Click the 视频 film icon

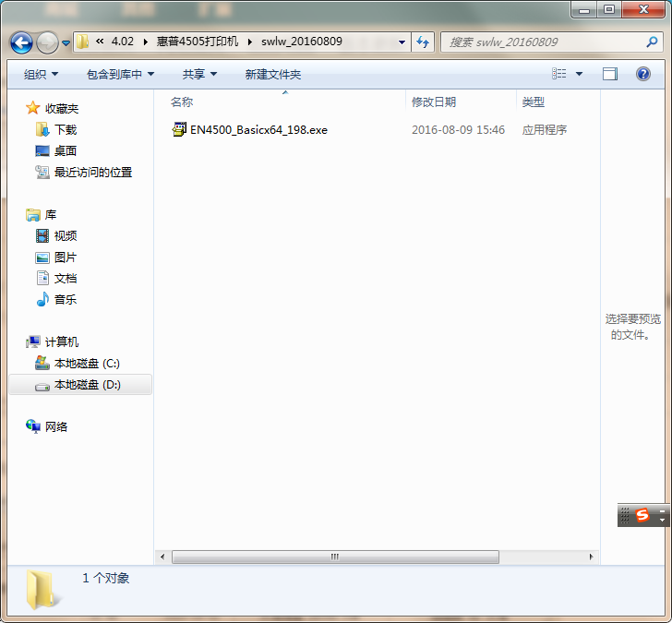42,235
